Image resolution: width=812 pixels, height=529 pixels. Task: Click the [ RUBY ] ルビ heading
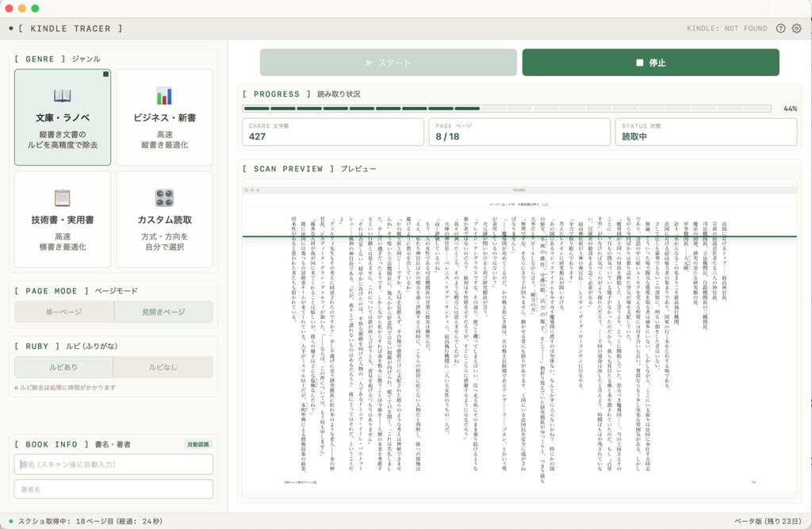pos(66,346)
